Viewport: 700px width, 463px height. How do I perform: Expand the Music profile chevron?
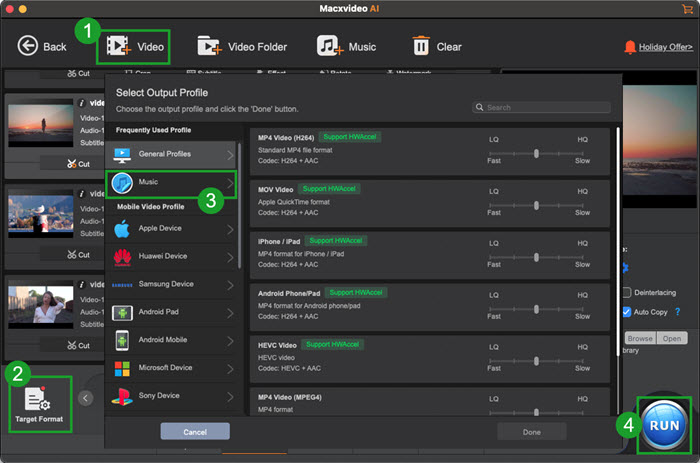[230, 183]
